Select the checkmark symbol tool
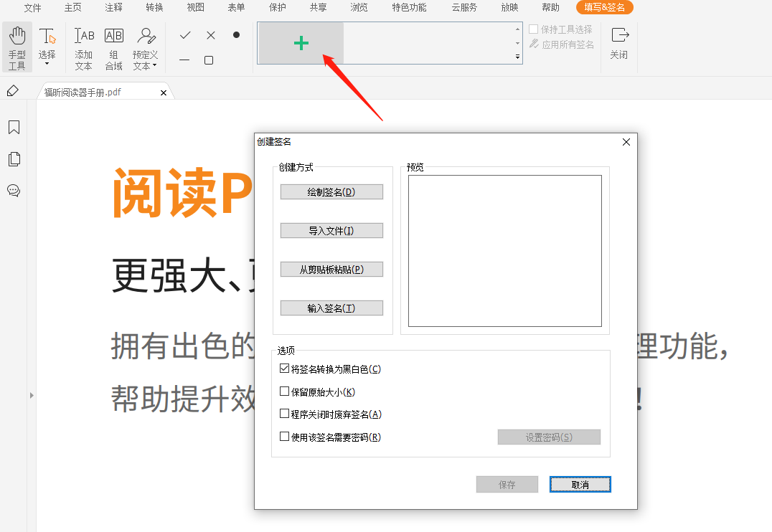 pyautogui.click(x=185, y=35)
